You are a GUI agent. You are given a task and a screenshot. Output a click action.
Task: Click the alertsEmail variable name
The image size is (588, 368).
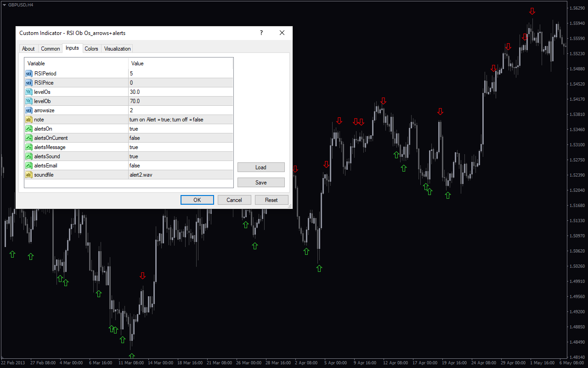tap(45, 166)
